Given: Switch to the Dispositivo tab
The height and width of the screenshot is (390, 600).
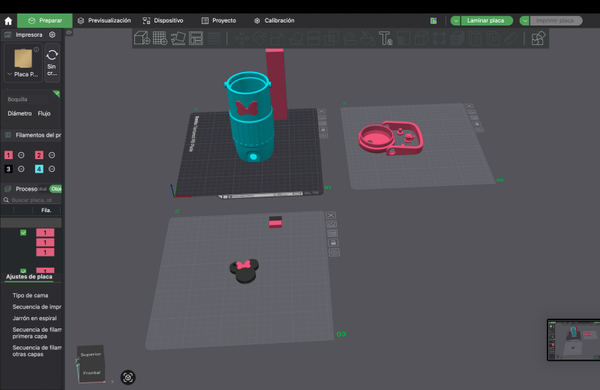Looking at the screenshot, I should tap(163, 21).
